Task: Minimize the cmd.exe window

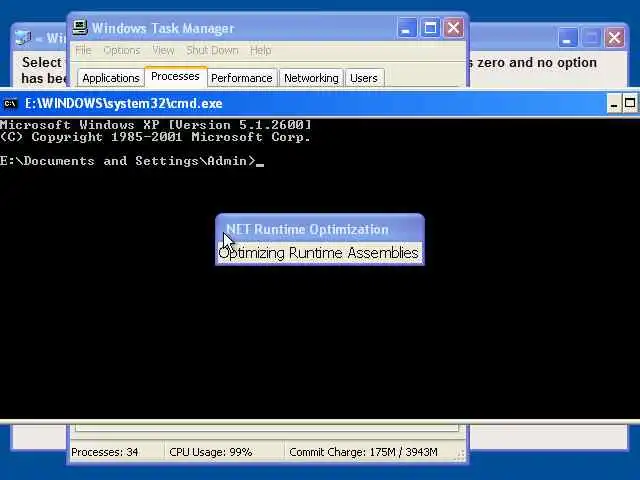Action: pos(613,104)
